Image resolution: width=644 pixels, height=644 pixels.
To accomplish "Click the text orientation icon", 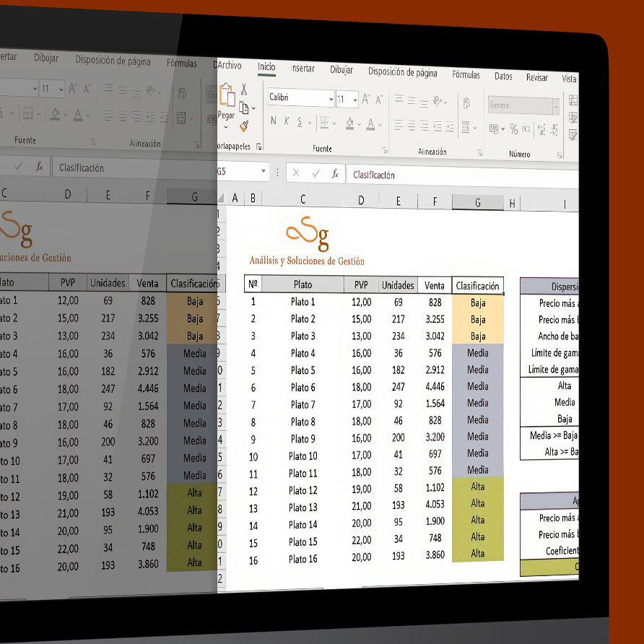I will [x=438, y=101].
